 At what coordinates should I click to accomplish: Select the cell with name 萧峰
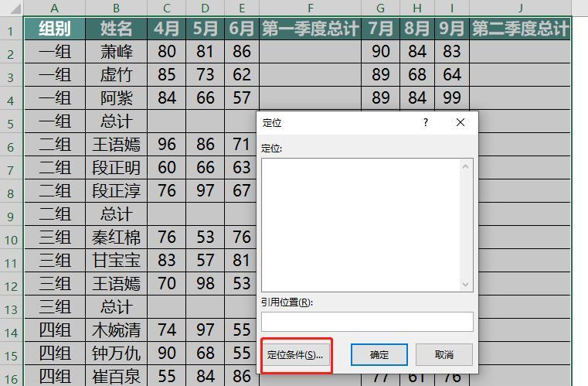[116, 52]
